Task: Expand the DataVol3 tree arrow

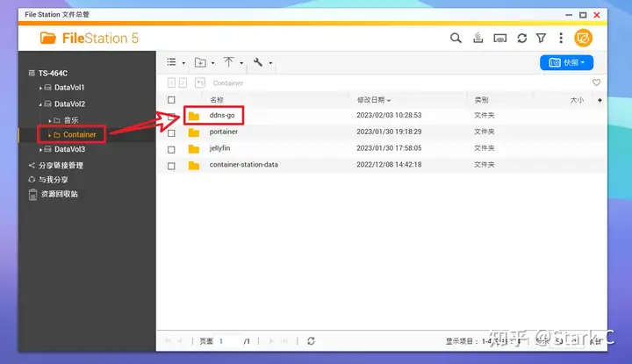Action: pyautogui.click(x=40, y=149)
